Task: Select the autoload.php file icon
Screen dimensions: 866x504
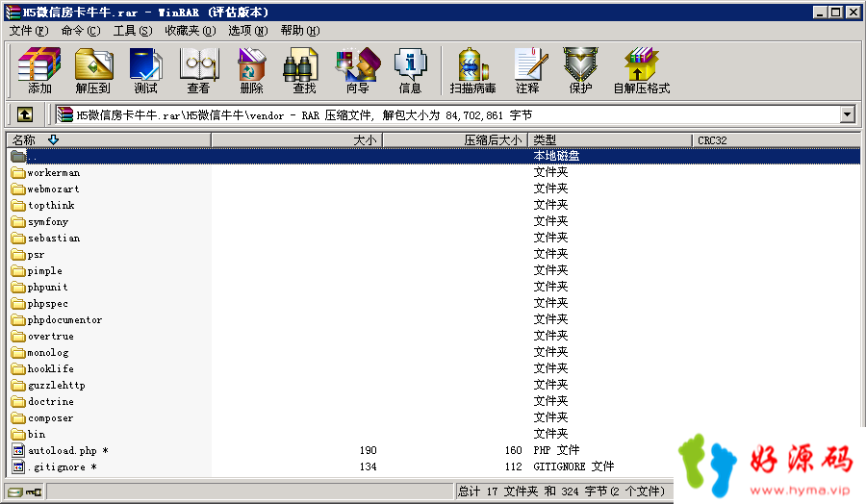Action: (x=18, y=450)
